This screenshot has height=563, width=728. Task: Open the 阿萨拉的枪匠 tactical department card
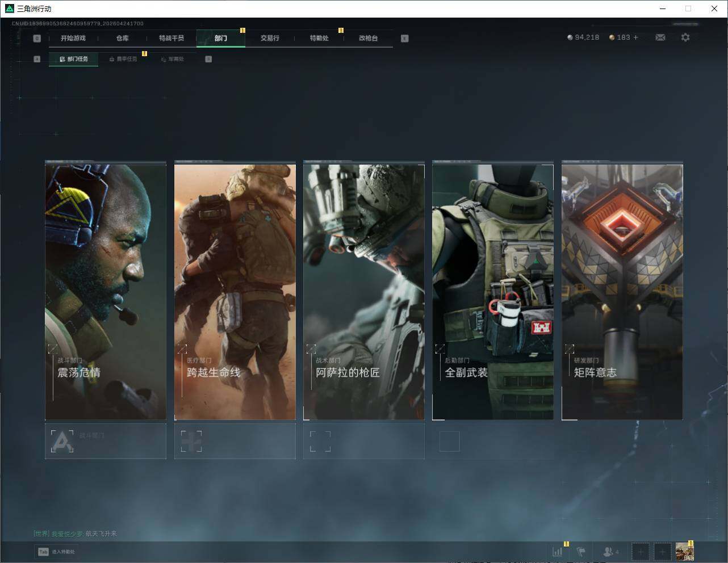pos(364,292)
